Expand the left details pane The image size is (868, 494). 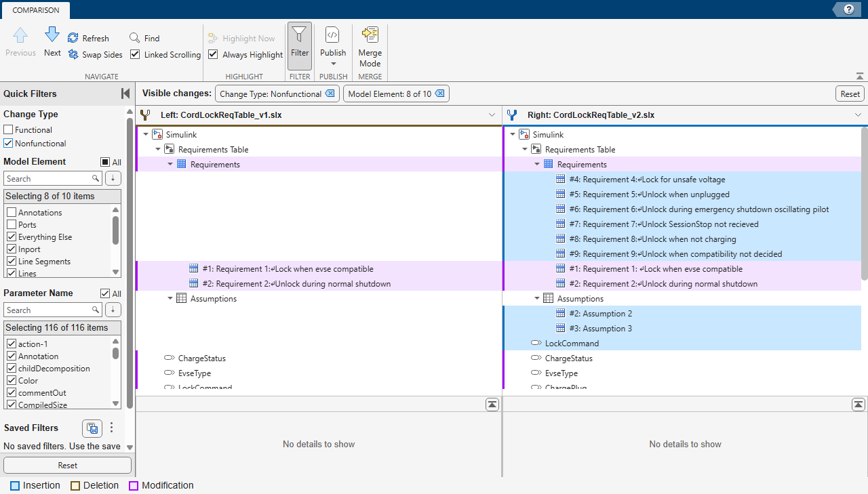[x=492, y=405]
